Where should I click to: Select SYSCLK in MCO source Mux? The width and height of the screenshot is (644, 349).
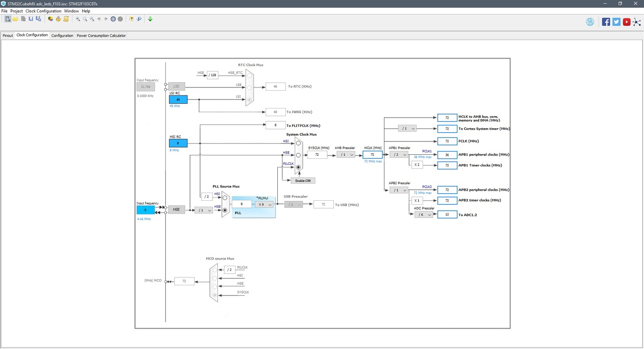(x=215, y=295)
